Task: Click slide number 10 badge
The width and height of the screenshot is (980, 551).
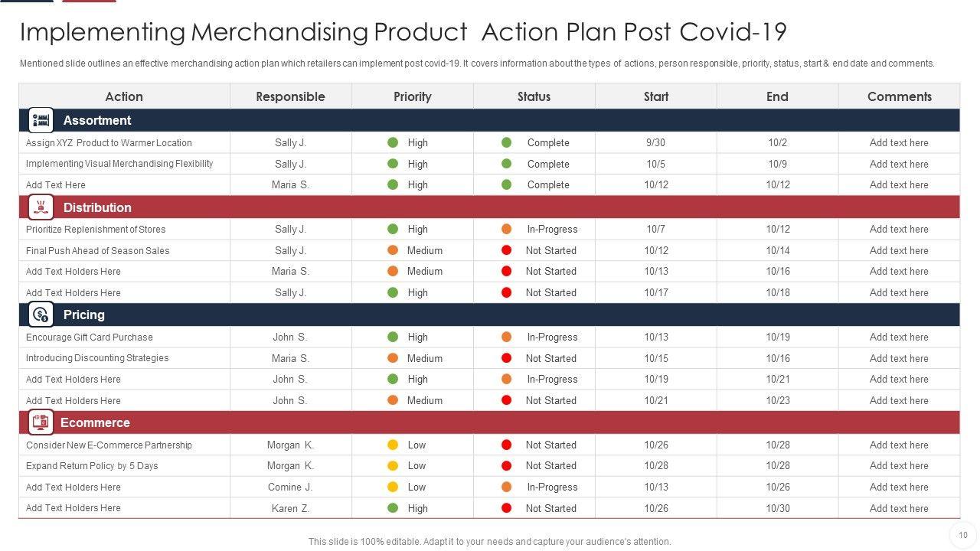Action: coord(963,535)
